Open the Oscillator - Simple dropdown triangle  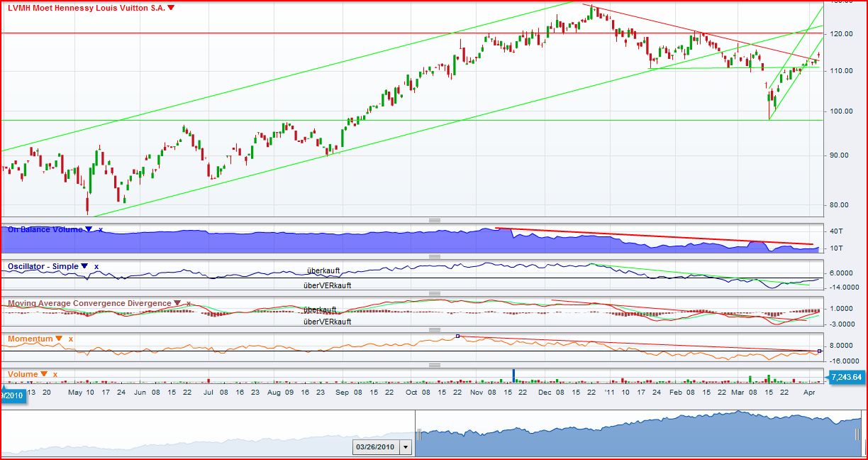[x=84, y=265]
